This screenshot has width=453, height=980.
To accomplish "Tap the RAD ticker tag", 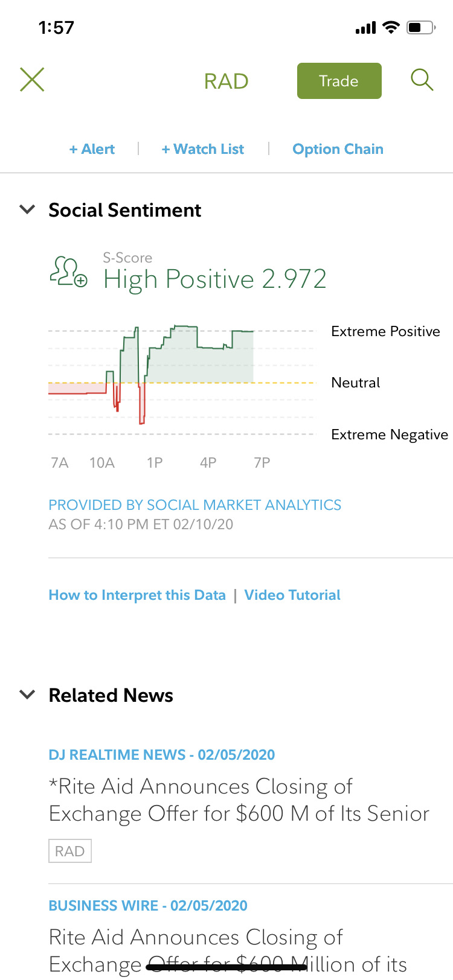I will point(70,851).
